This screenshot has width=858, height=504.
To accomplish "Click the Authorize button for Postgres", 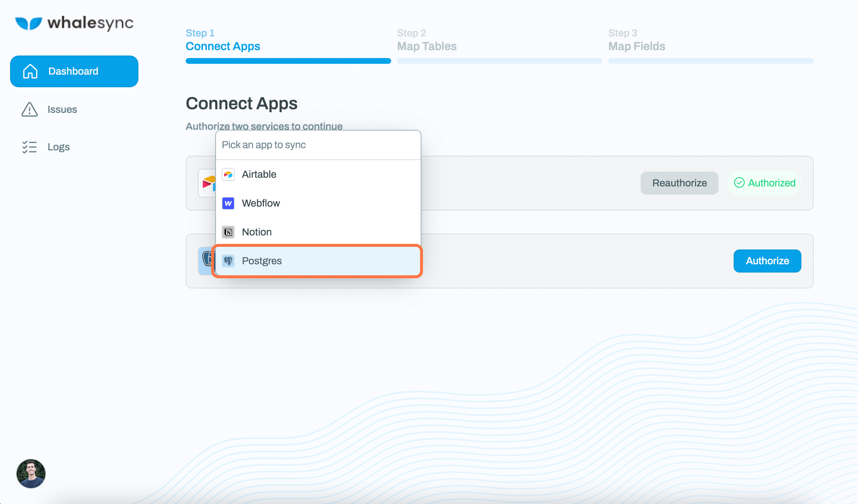I will (x=767, y=261).
